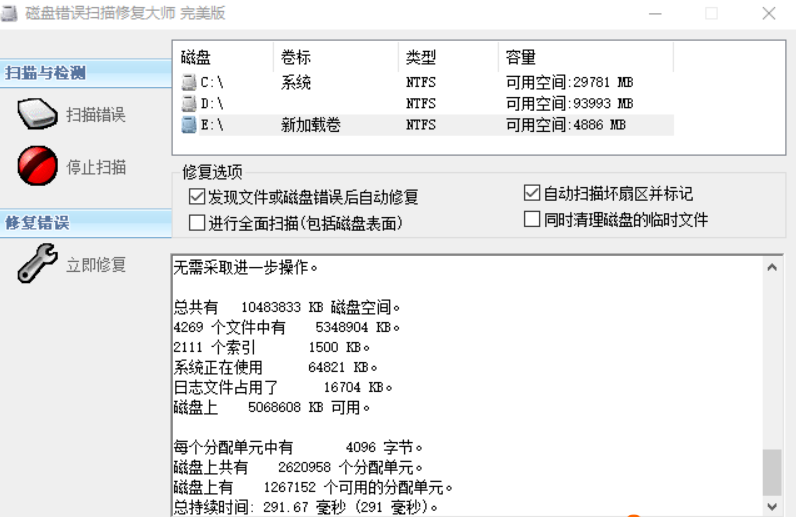Click the 扫描错误 button label
796x517 pixels.
coord(96,115)
